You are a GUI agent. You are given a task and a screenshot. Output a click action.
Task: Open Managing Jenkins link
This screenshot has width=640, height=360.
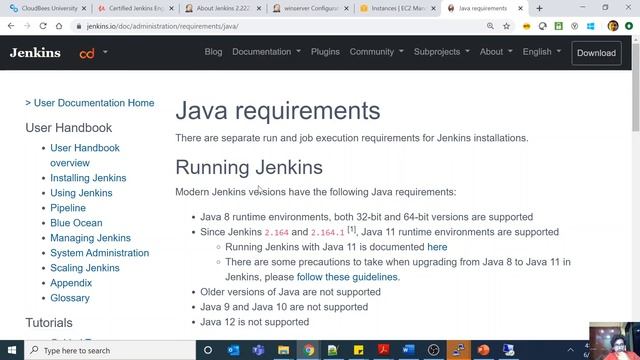(x=91, y=238)
